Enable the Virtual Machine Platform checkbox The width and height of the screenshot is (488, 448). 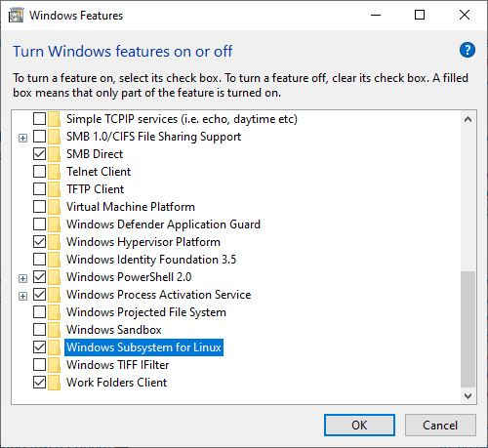pos(39,207)
